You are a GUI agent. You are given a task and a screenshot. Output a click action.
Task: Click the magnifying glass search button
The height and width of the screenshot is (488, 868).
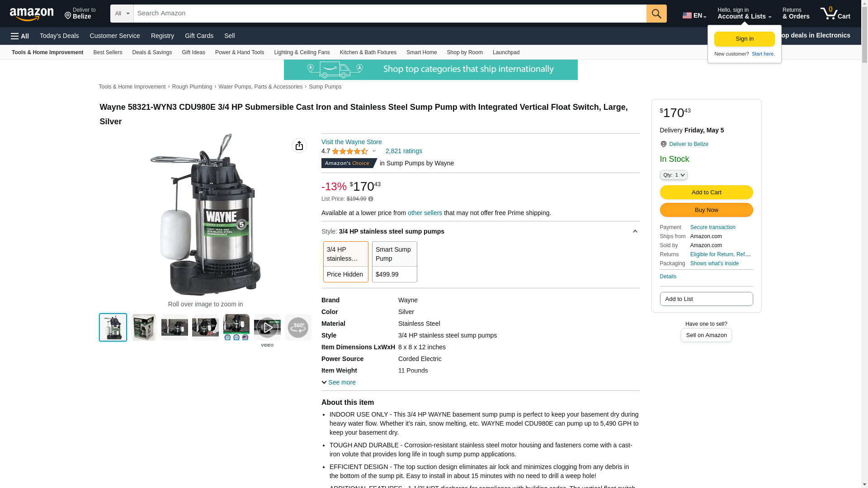(x=656, y=14)
